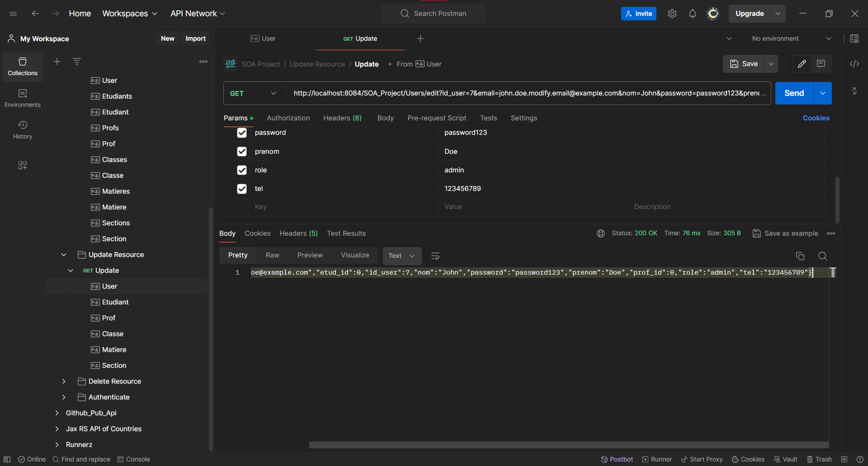Click the Search Postman box
The image size is (868, 466).
click(x=434, y=14)
